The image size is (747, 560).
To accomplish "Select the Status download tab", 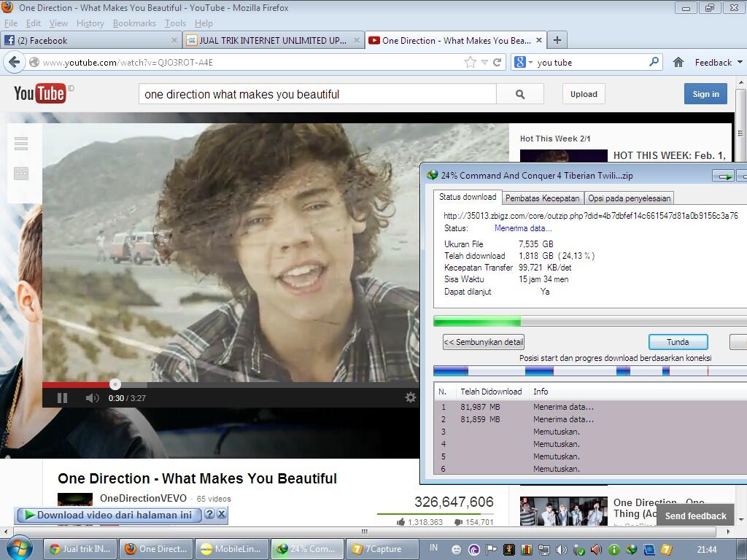I will click(468, 197).
